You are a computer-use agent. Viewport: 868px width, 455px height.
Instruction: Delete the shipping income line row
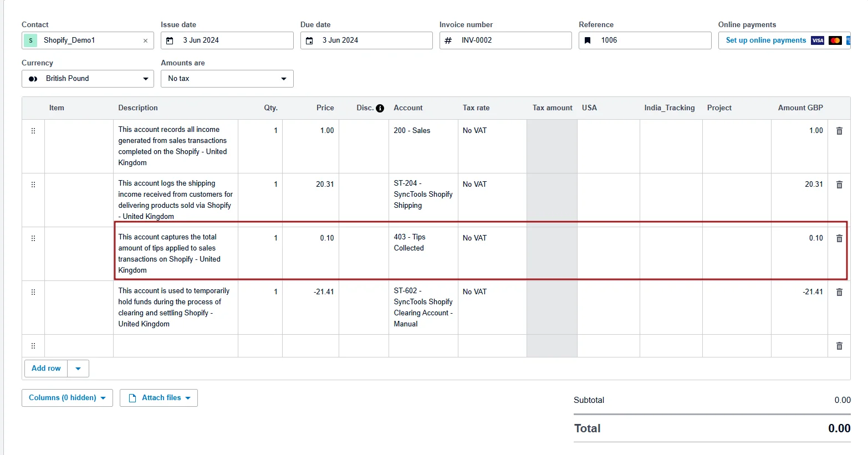(839, 185)
